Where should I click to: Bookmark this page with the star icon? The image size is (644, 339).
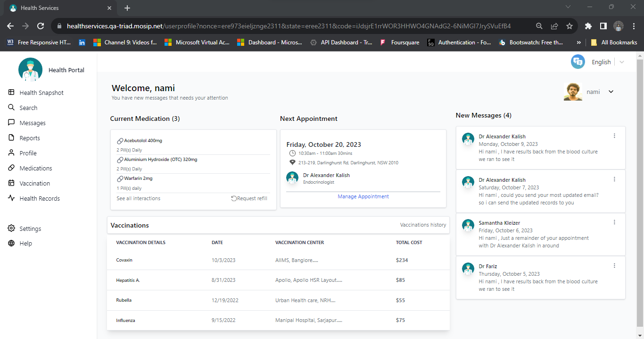(x=570, y=26)
